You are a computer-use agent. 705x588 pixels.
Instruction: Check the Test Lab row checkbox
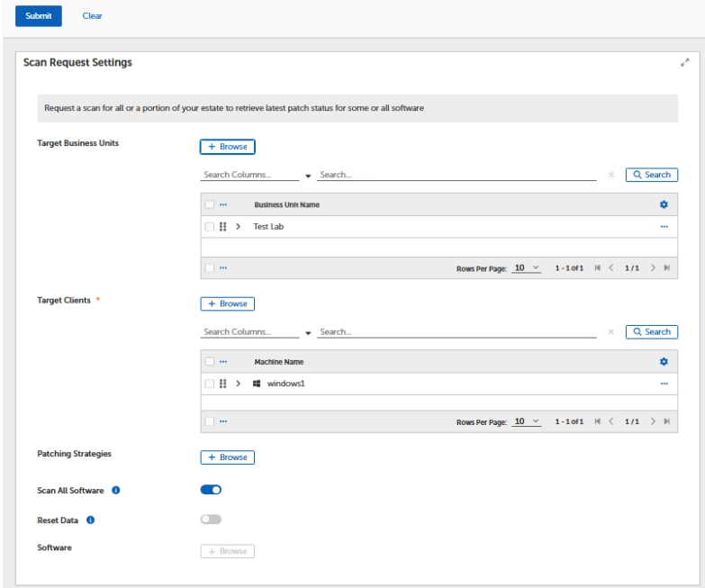click(x=209, y=227)
